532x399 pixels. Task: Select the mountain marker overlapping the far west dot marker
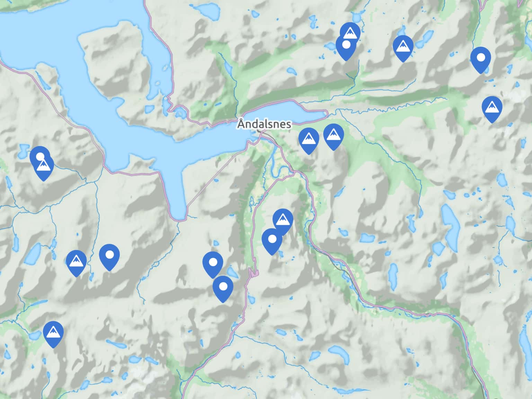(x=44, y=168)
